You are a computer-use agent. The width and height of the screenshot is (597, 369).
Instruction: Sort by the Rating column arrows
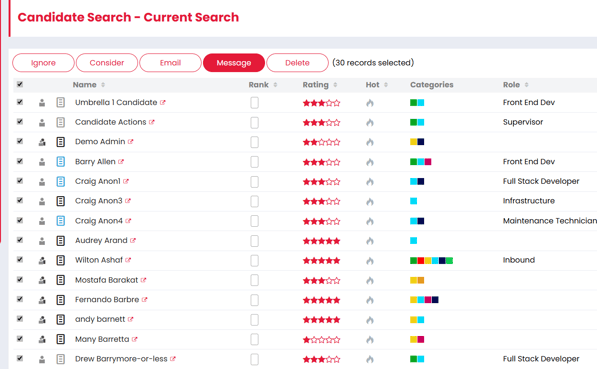point(335,85)
